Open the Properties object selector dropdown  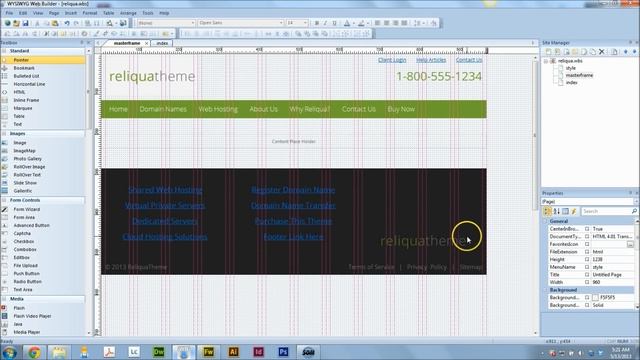click(636, 202)
